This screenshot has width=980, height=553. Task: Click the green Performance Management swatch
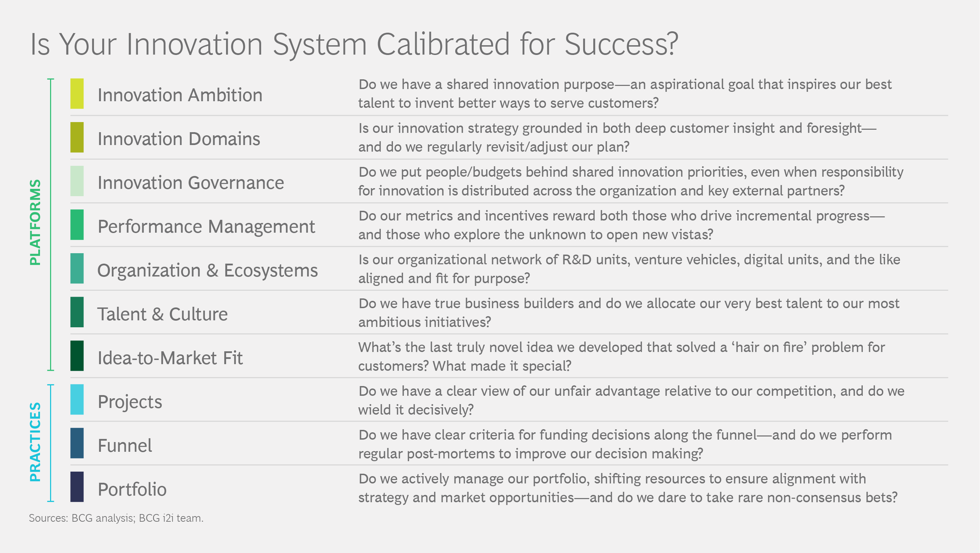[x=77, y=225]
